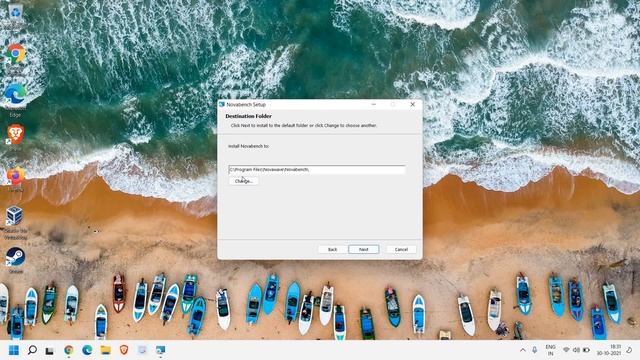640x360 pixels.
Task: Close the Novabench Setup dialog
Action: point(413,104)
